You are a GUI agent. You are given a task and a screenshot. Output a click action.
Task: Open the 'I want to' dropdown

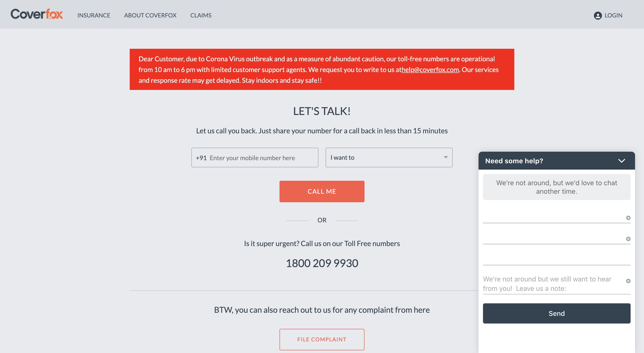pyautogui.click(x=389, y=157)
